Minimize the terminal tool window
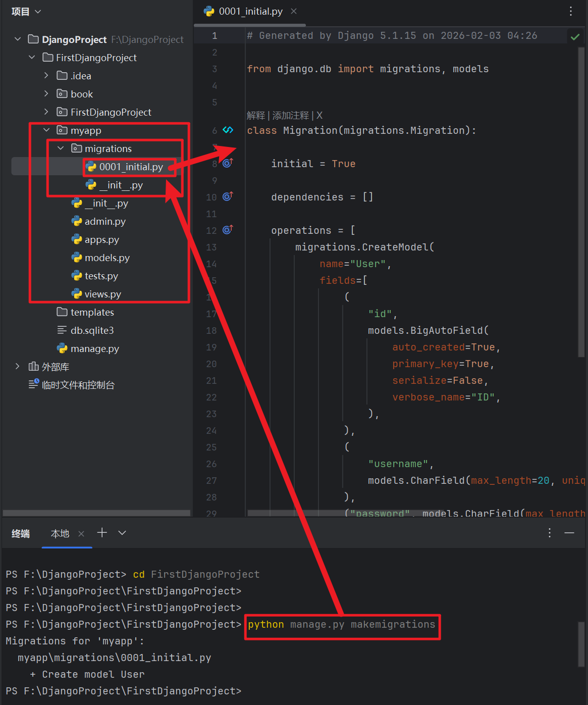The image size is (588, 705). [x=569, y=533]
